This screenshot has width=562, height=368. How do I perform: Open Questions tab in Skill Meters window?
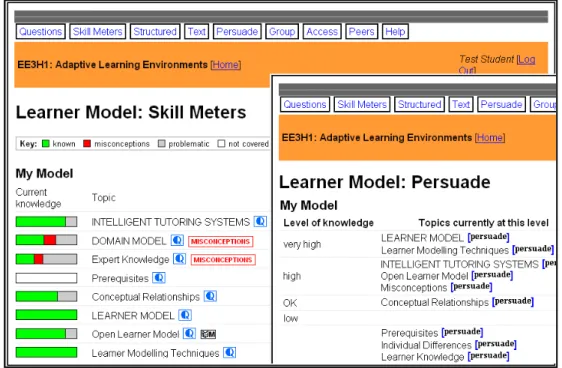(41, 32)
